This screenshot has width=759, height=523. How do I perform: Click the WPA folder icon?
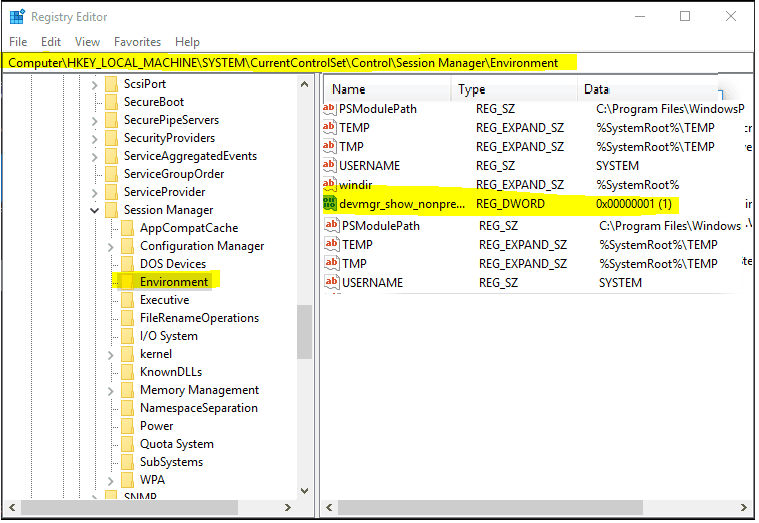point(127,480)
